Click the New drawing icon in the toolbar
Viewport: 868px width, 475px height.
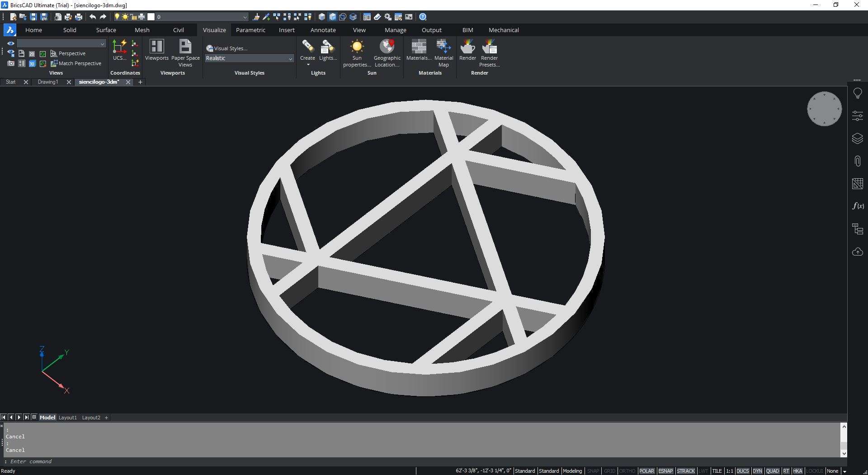tap(13, 17)
